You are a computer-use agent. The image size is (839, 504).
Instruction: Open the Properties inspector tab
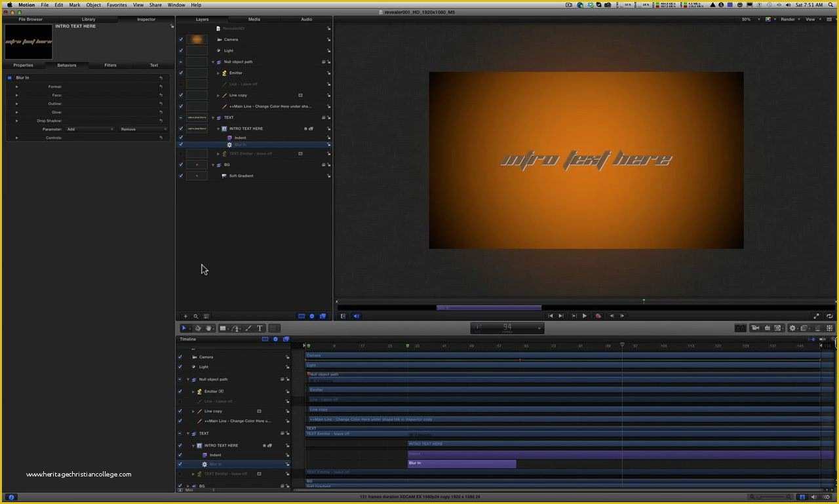pyautogui.click(x=23, y=65)
